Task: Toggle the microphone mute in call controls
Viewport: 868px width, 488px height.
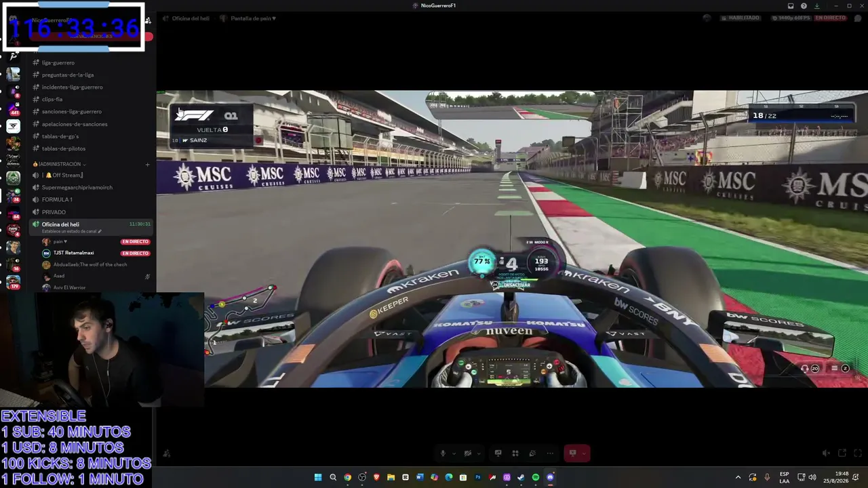Action: coord(443,453)
